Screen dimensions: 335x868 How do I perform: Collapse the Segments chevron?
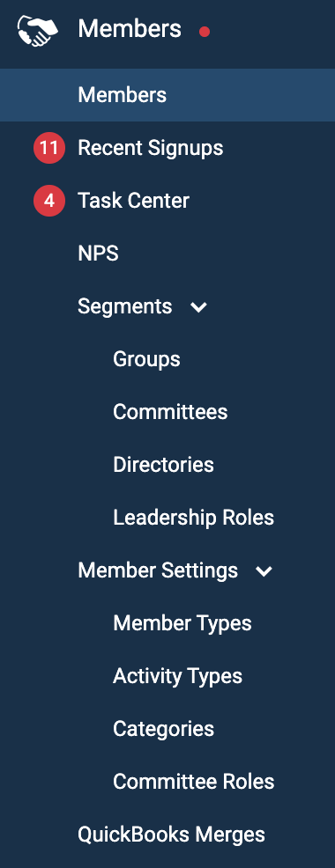click(x=198, y=307)
